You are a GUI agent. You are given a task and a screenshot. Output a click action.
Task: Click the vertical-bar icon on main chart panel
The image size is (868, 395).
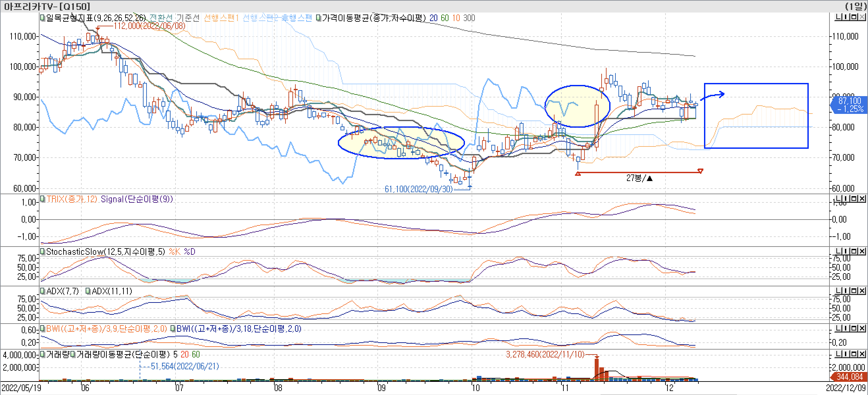846,17
